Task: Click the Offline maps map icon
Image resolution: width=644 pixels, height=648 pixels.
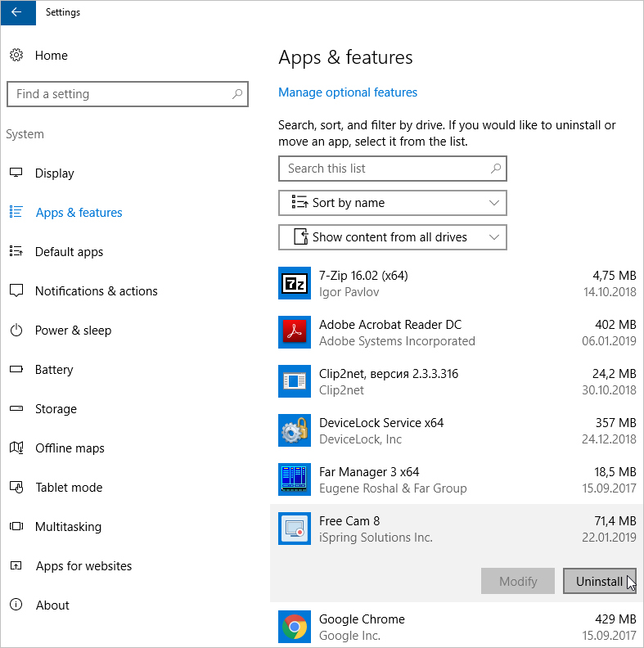Action: coord(16,448)
